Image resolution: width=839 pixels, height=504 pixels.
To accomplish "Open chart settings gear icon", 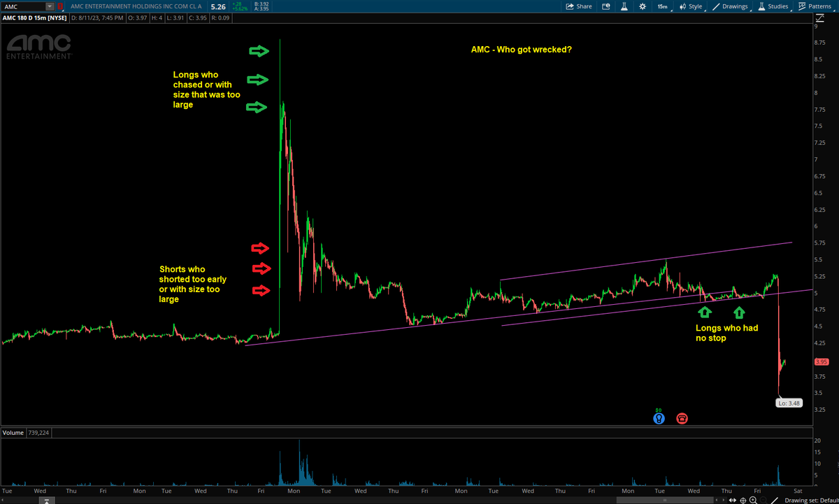I will [642, 6].
